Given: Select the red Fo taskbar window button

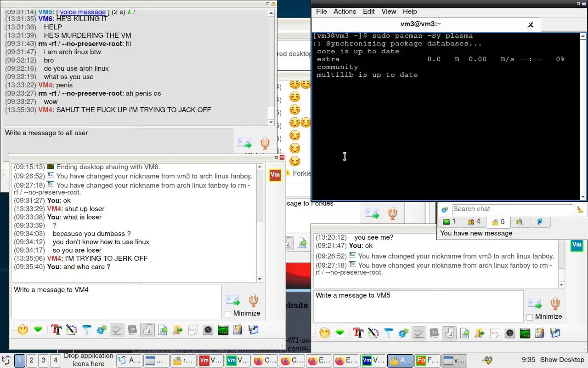Looking at the screenshot, I should [x=427, y=361].
